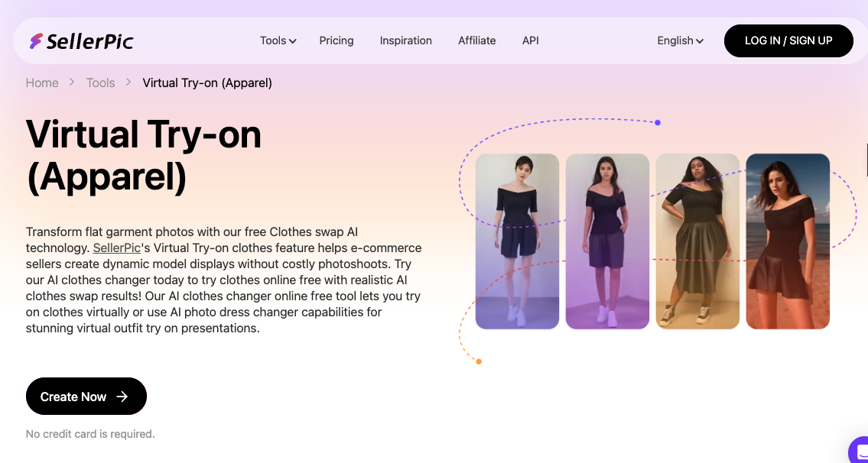Click the chevron after Home breadcrumb
The width and height of the screenshot is (868, 463).
71,83
